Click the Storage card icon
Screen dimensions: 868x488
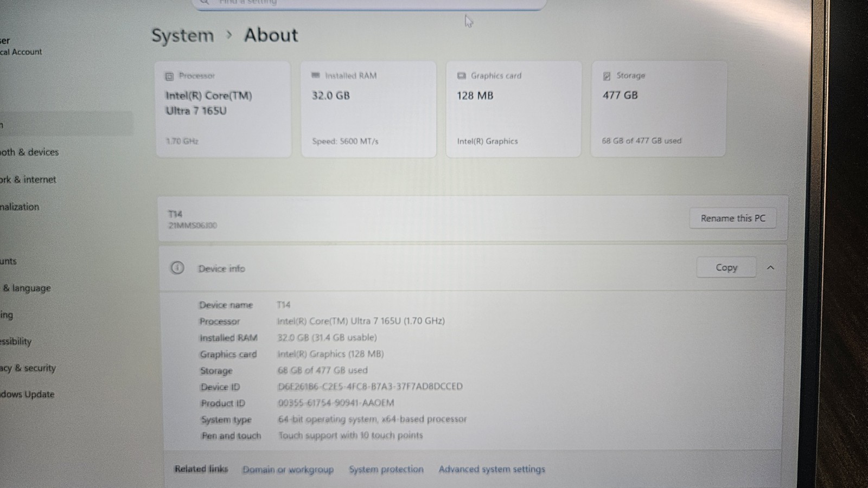tap(607, 76)
